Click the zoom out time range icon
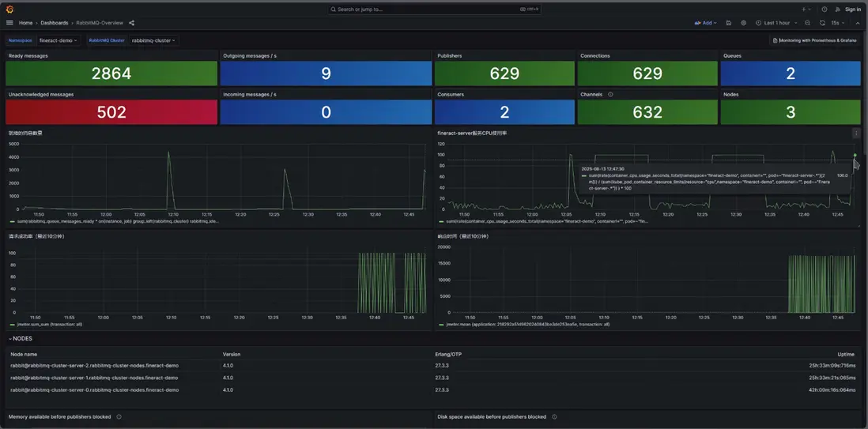This screenshot has height=429, width=868. coord(807,23)
